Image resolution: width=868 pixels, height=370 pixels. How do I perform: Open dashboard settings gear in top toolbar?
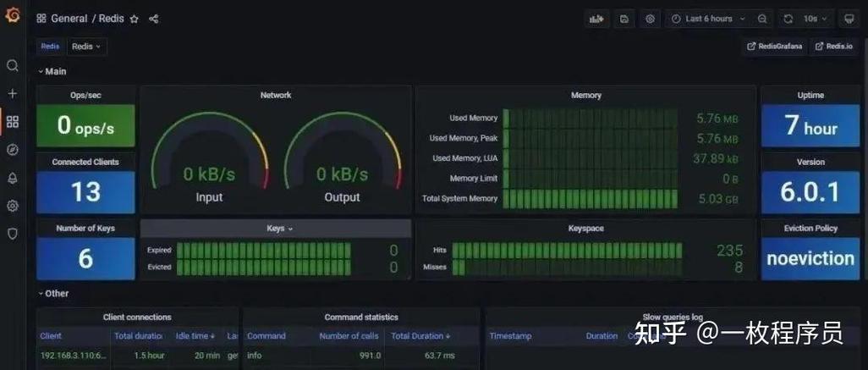click(650, 19)
